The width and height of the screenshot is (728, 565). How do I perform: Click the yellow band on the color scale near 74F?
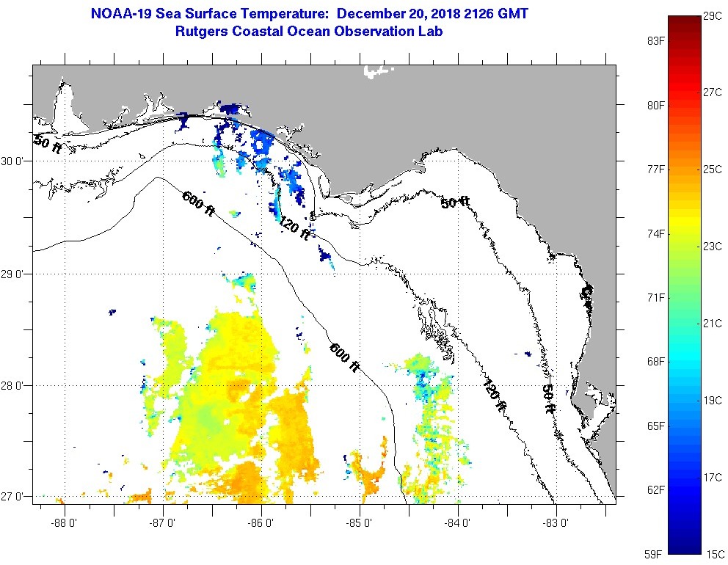tap(682, 234)
